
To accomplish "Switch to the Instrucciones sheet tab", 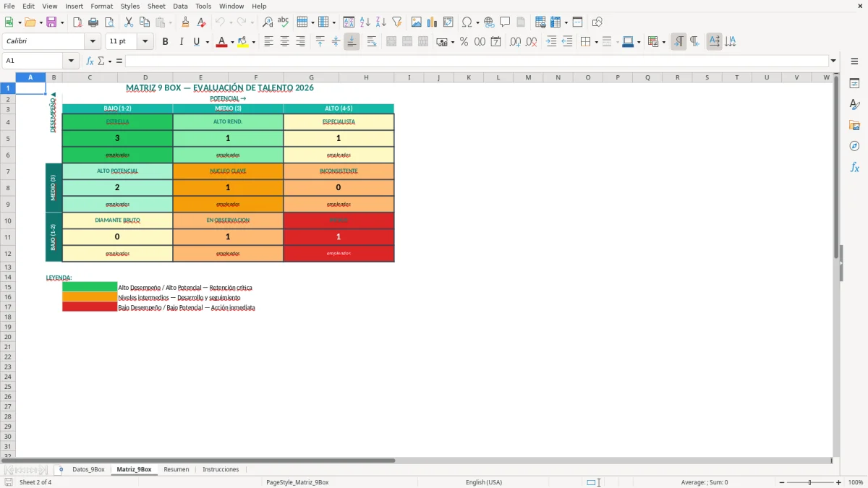I will tap(221, 469).
